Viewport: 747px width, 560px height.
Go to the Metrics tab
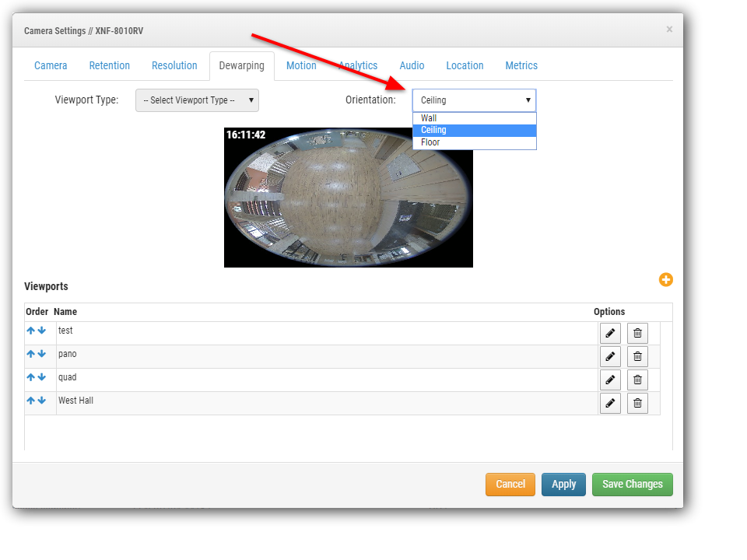click(521, 65)
